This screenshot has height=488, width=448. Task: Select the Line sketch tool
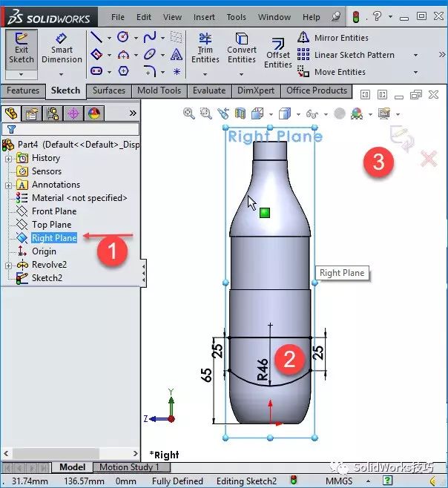96,37
